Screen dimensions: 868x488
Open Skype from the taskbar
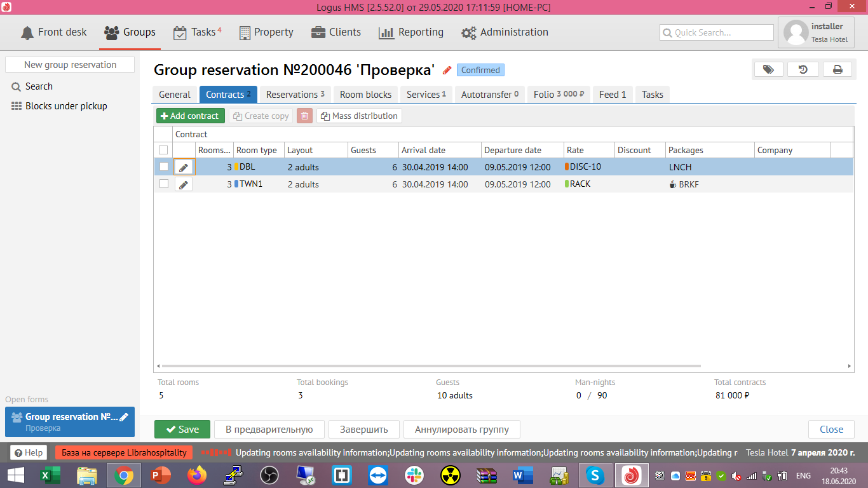pos(595,475)
